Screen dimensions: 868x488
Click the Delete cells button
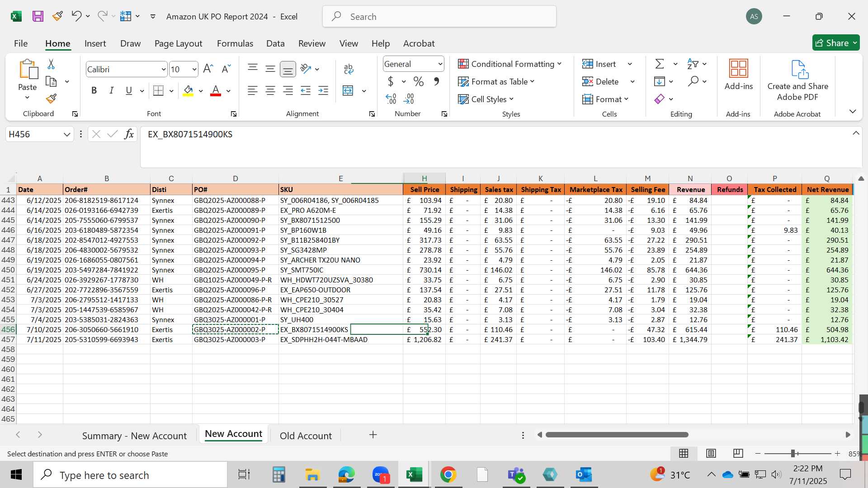601,82
